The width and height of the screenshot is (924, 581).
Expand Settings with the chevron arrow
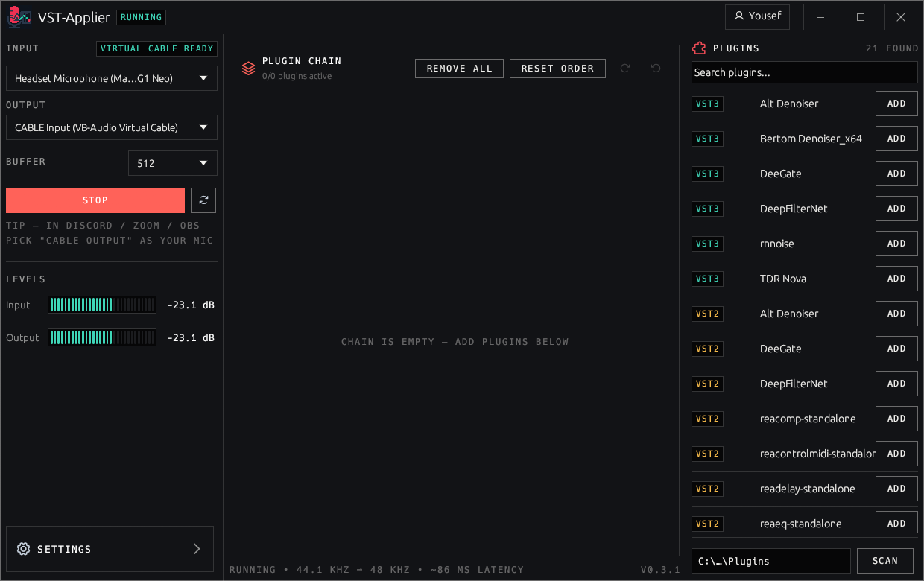point(197,549)
